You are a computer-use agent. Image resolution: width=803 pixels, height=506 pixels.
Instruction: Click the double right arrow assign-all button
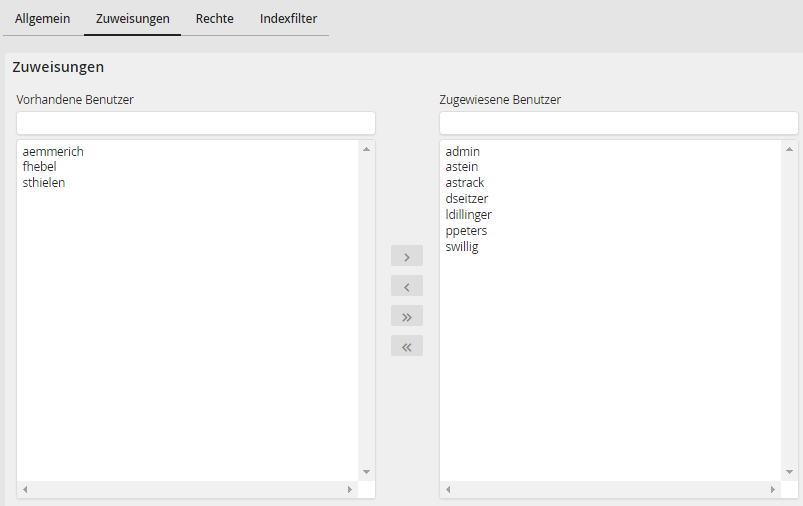point(406,316)
